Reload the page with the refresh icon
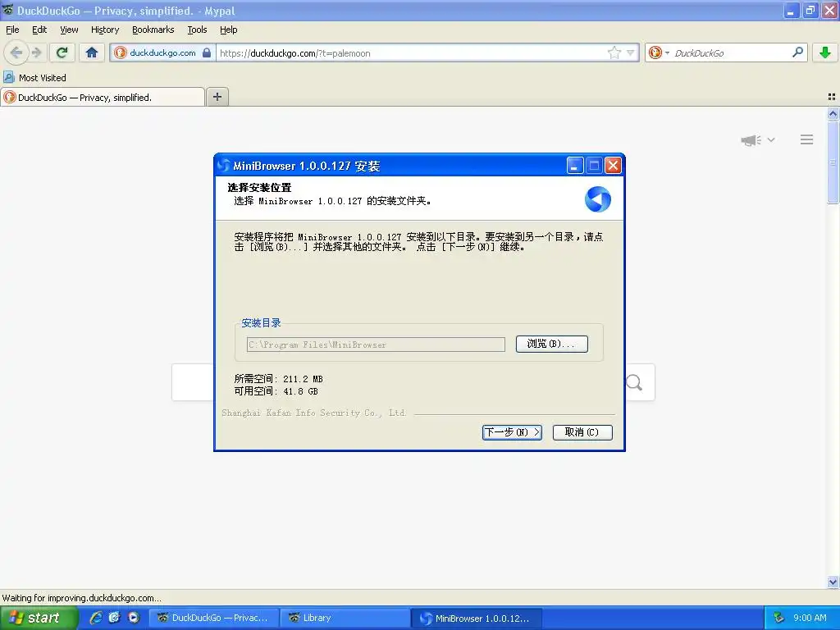 (62, 52)
